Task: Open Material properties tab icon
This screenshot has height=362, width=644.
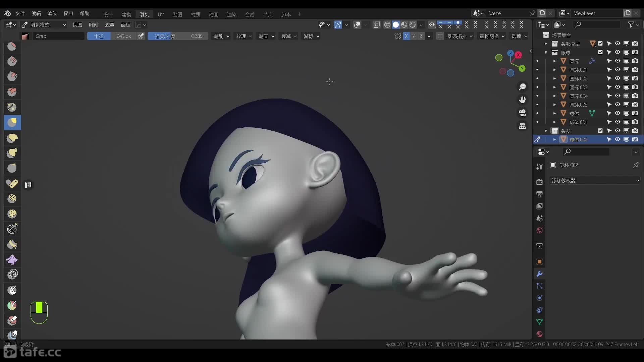Action: (539, 334)
